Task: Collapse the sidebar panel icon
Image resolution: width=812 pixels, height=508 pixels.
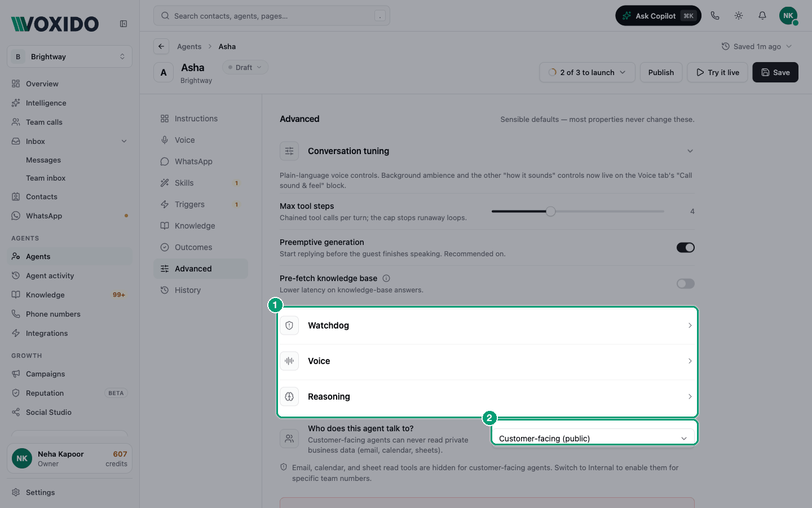Action: 123,24
